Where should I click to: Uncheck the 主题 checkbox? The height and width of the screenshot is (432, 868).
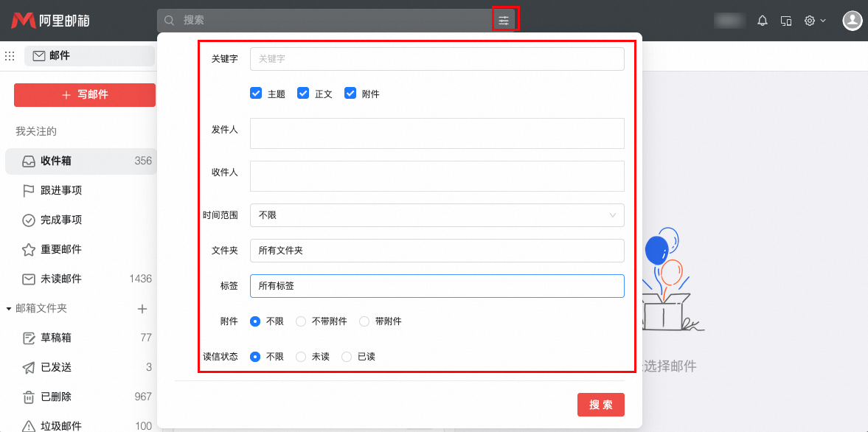pos(256,94)
